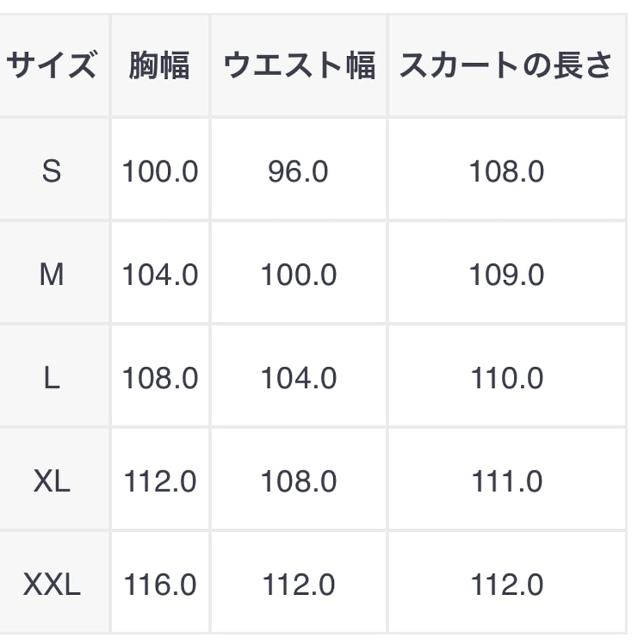Select XL skirt length value 111.0
Screen dimensions: 644x644
coord(507,482)
